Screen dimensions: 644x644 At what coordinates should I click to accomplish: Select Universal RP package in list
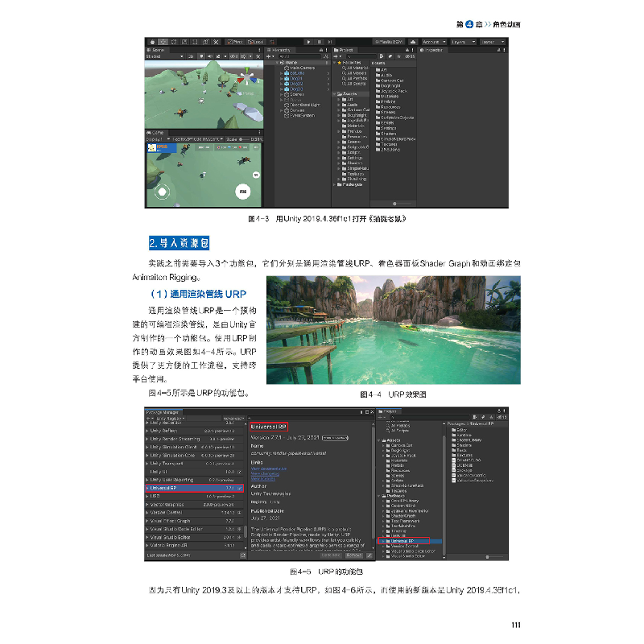[x=194, y=489]
